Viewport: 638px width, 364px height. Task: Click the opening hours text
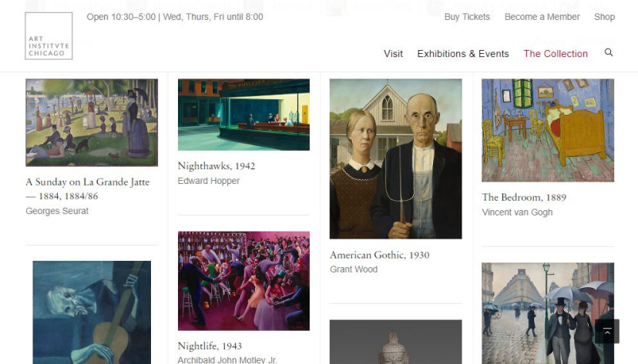175,17
